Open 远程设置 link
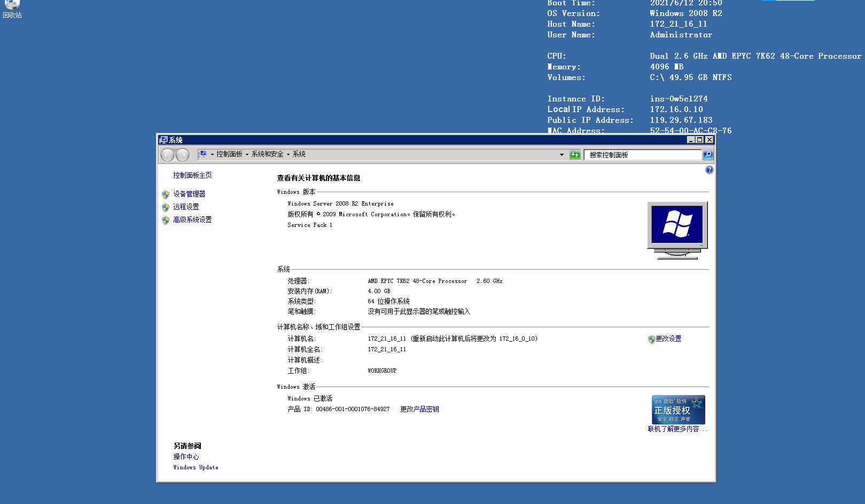Screen dimensions: 865x504 [186, 207]
